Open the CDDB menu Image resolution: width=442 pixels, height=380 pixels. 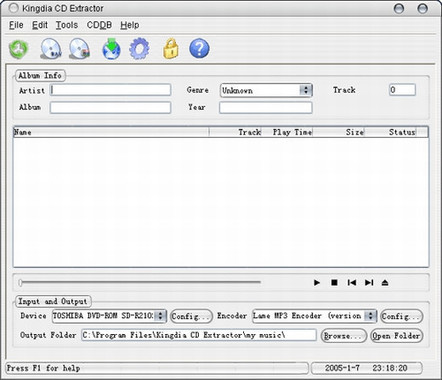click(99, 25)
